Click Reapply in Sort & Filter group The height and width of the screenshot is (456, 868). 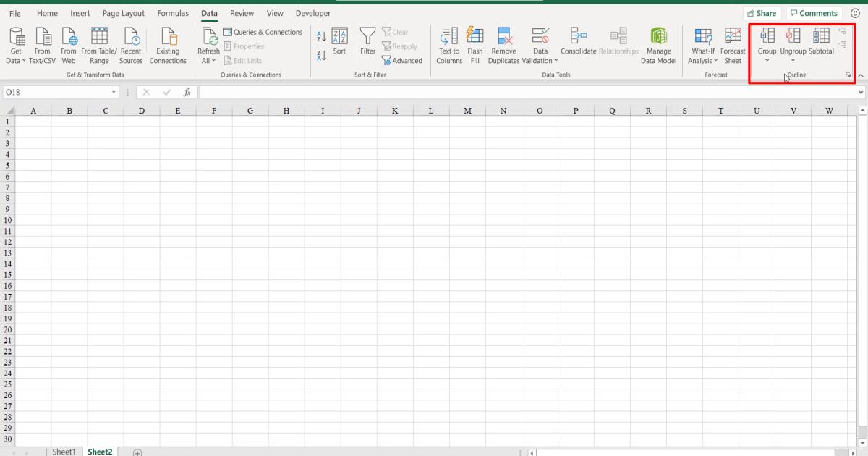click(x=400, y=46)
